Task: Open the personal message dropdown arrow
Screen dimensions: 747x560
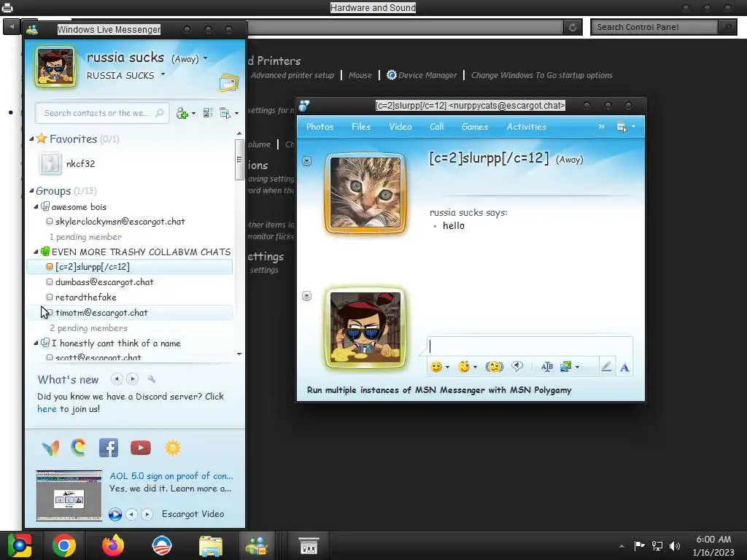Action: tap(163, 74)
